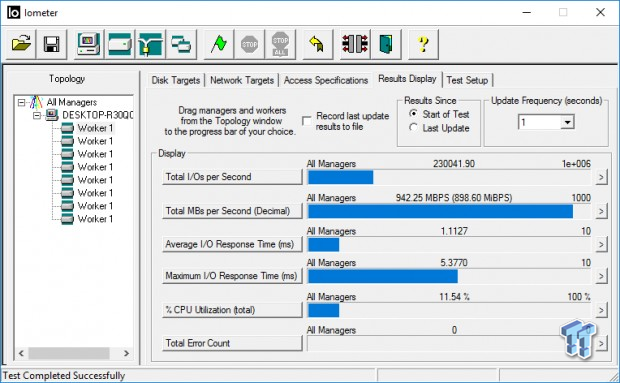The image size is (620, 383).
Task: Stop current test STOP sign icon
Action: (x=250, y=44)
